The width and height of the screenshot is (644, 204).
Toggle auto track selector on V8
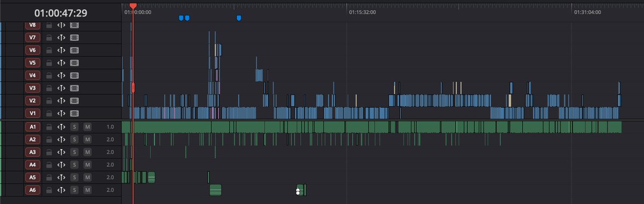(61, 25)
